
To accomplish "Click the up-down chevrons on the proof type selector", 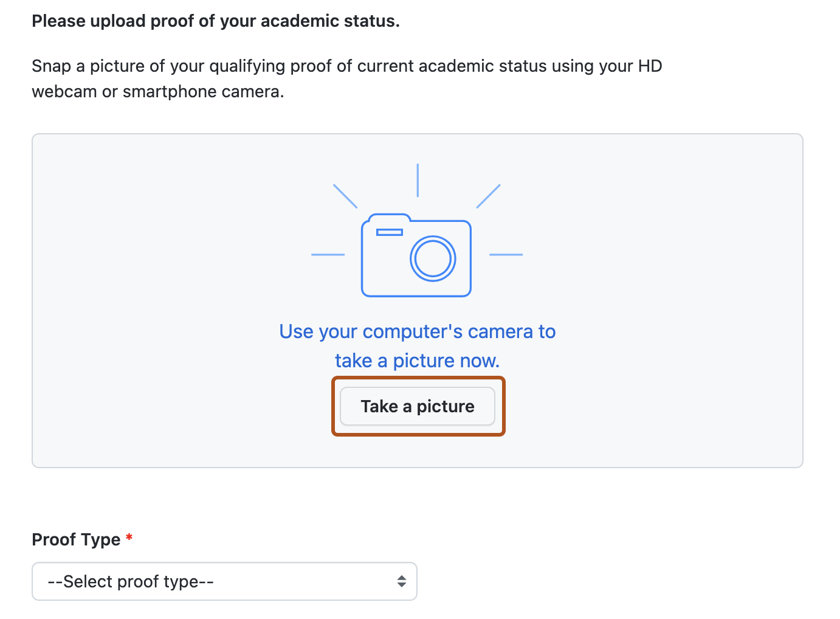I will click(x=401, y=581).
